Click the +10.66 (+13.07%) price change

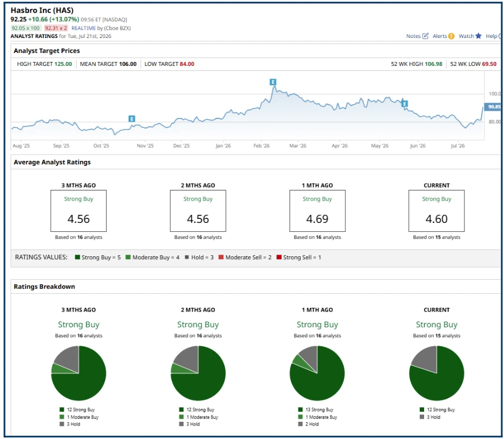click(x=54, y=20)
